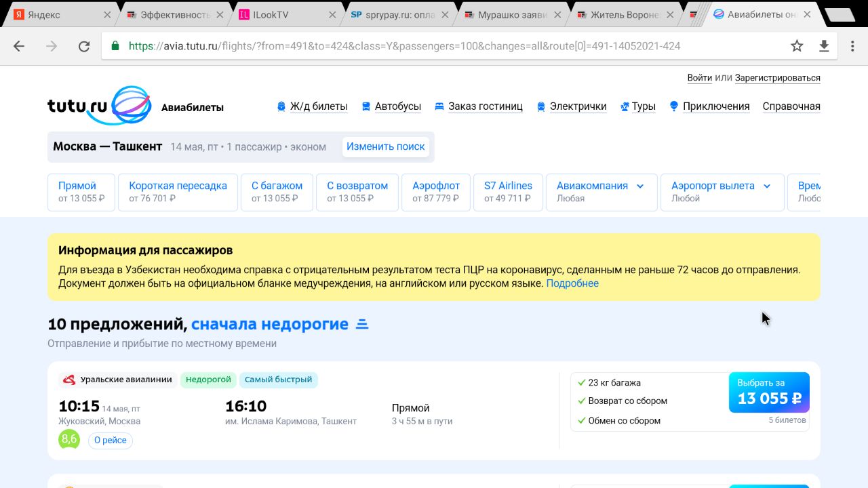This screenshot has width=868, height=488.
Task: Click the 23 кг багажа text
Action: tap(614, 383)
